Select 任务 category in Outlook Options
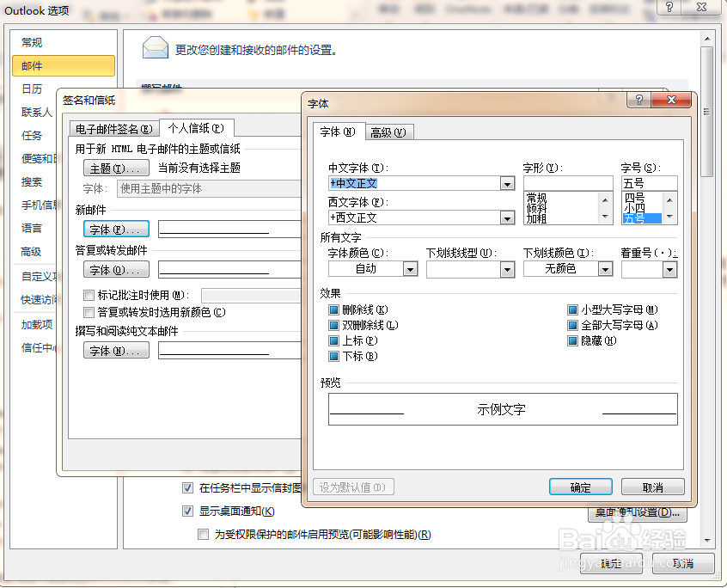Screen dimensions: 727x588 click(32, 136)
